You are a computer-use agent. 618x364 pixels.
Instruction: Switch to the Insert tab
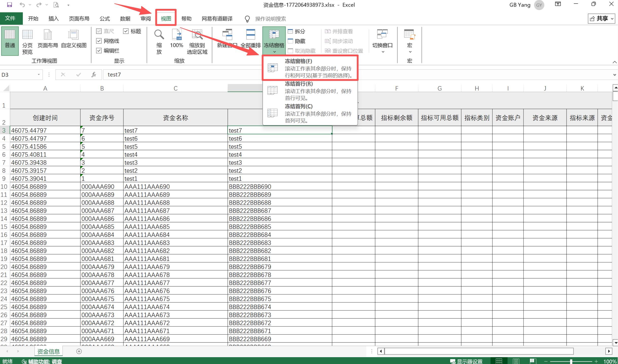point(53,18)
